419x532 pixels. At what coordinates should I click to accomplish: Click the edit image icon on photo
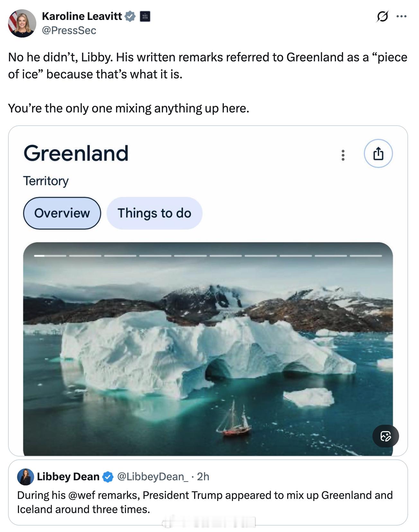[x=385, y=436]
